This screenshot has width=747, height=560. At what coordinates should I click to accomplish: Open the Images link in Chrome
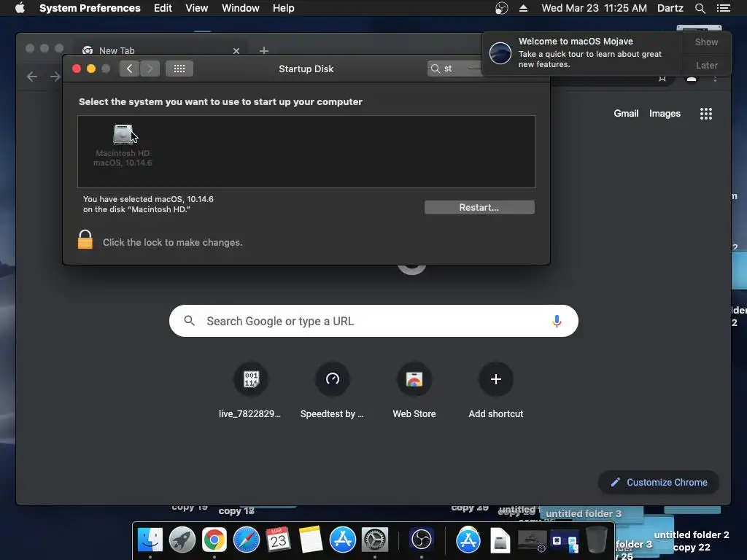point(665,113)
